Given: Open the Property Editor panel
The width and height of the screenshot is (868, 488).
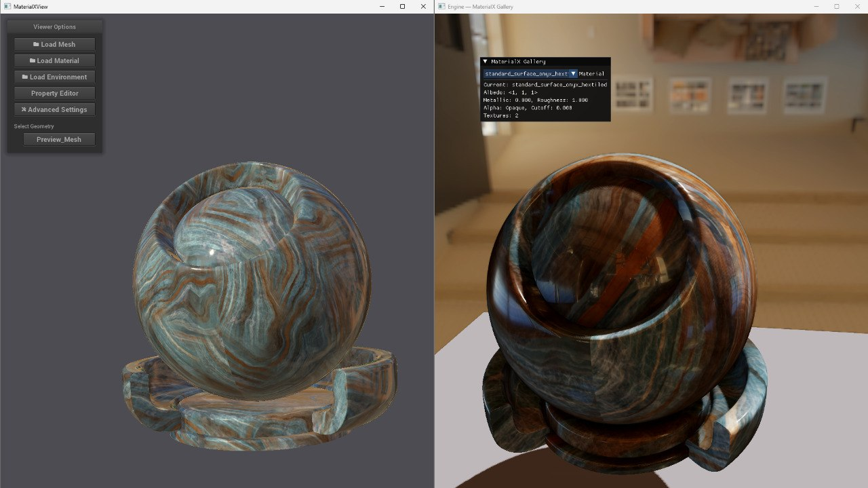Looking at the screenshot, I should [x=54, y=93].
